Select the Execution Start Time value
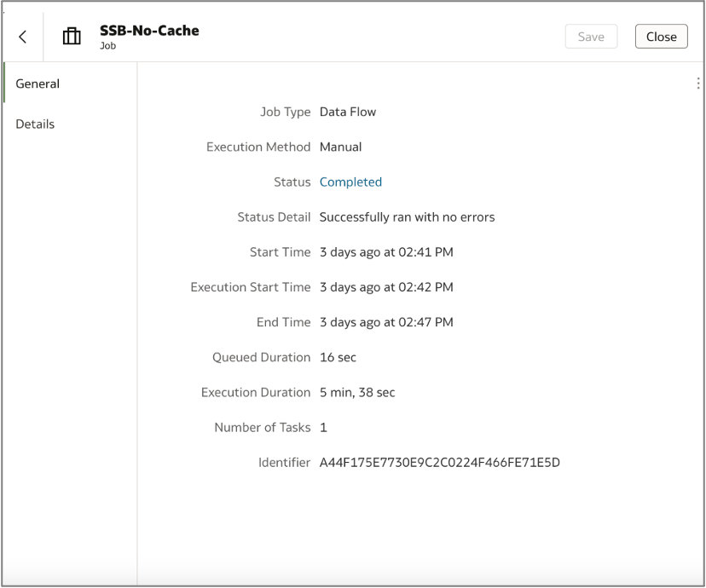706x588 pixels. tap(385, 286)
